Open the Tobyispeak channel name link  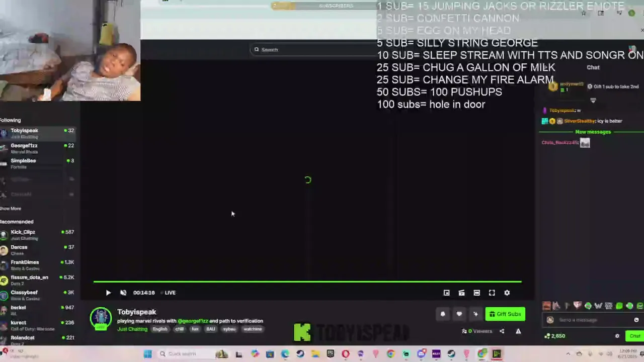coord(137,312)
